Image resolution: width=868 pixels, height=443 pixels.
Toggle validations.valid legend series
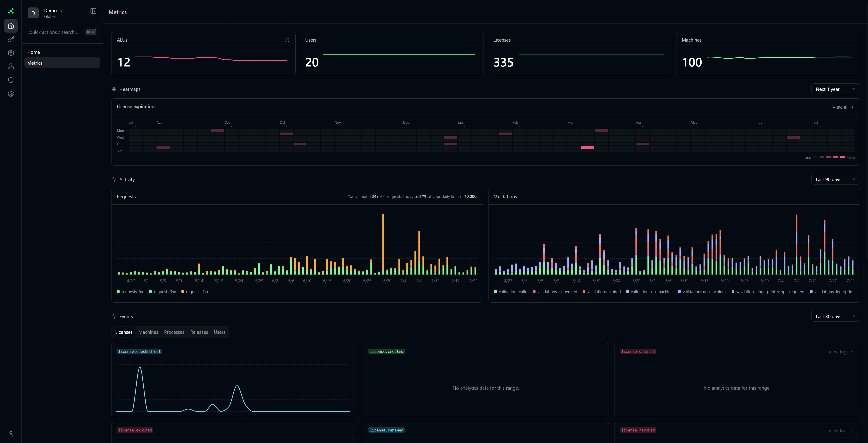pyautogui.click(x=511, y=292)
